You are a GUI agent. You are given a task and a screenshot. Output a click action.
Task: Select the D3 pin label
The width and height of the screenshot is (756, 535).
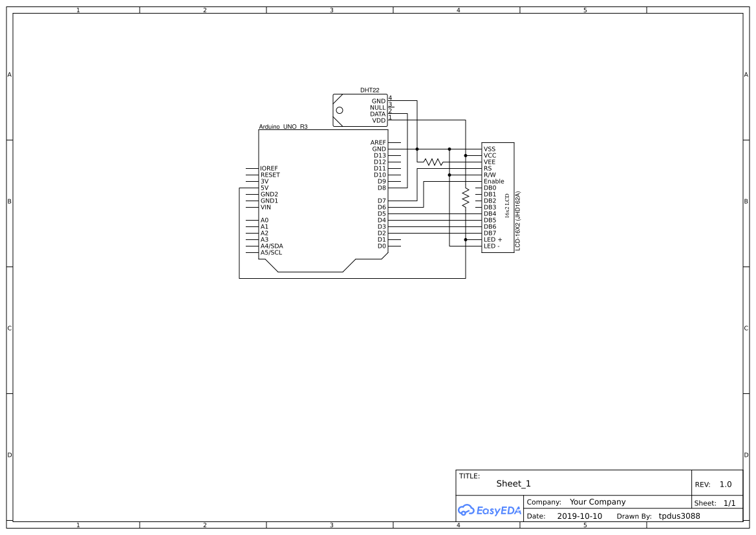coord(382,226)
